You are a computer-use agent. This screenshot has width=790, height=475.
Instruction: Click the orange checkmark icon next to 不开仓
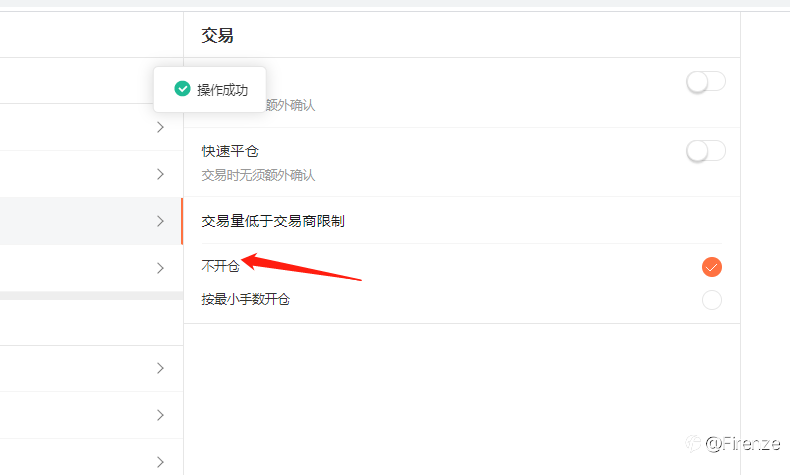pos(711,267)
